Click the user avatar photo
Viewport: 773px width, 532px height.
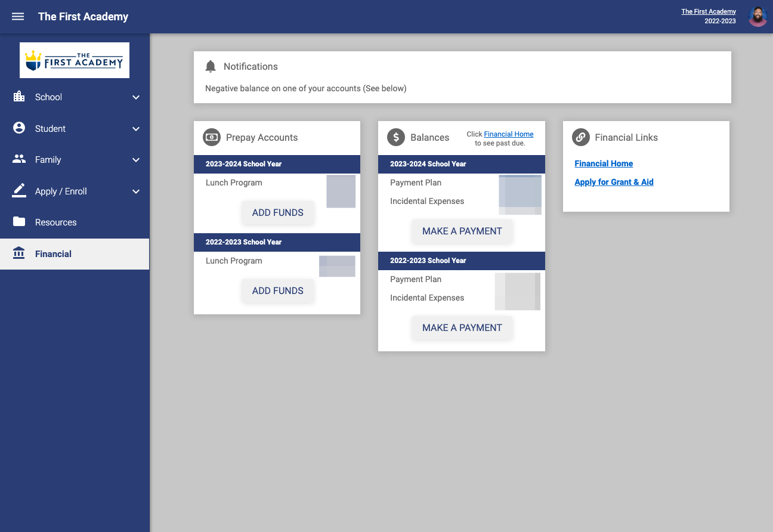click(x=757, y=17)
